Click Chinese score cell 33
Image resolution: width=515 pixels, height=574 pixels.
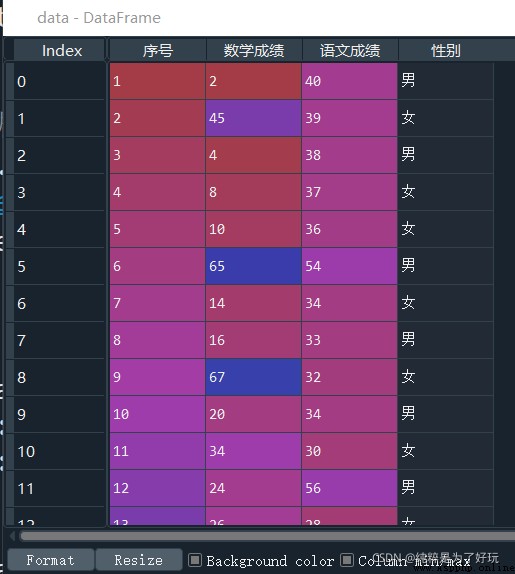(x=350, y=340)
